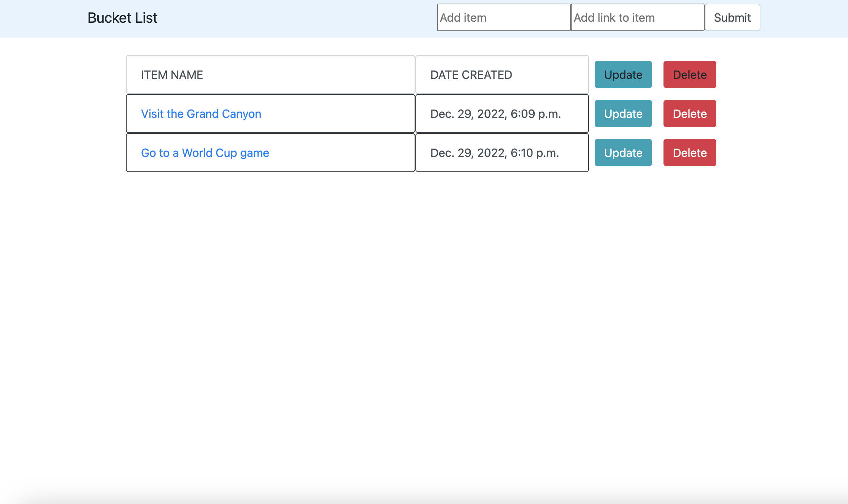Click the Dec. 29, 2022, 6:09 p.m. date cell
The height and width of the screenshot is (504, 848).
[502, 114]
